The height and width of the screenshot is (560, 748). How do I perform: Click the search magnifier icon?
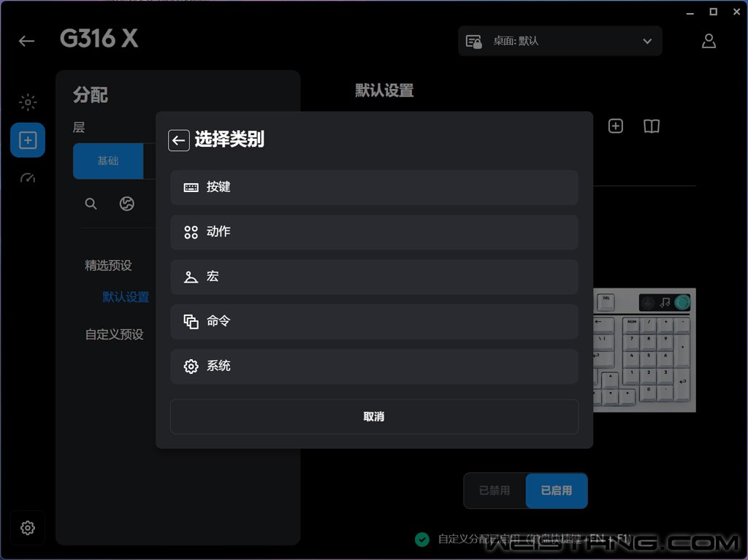(91, 204)
